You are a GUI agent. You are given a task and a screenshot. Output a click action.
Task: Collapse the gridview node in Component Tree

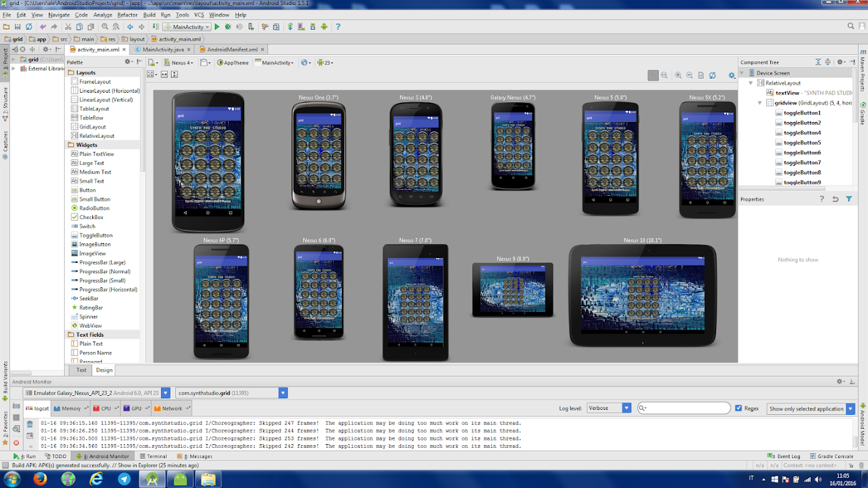click(x=760, y=103)
